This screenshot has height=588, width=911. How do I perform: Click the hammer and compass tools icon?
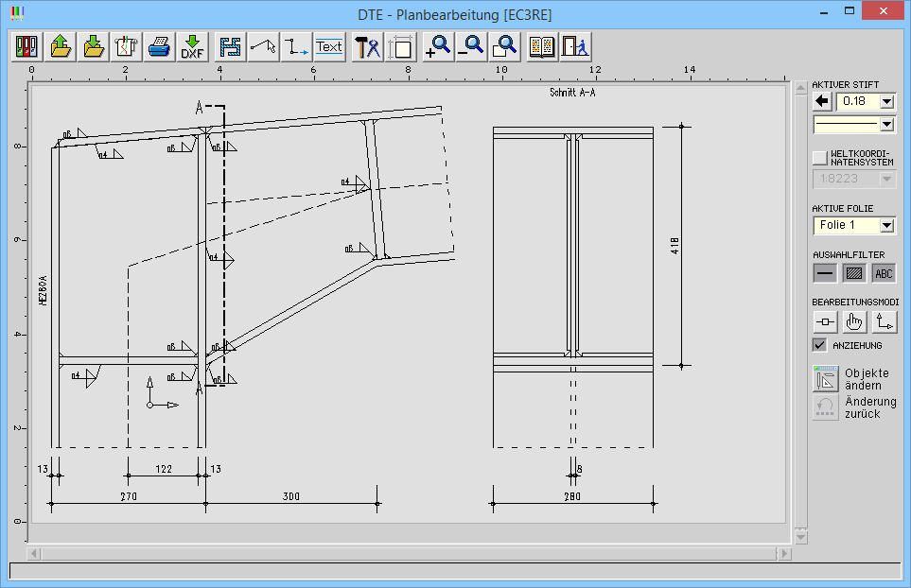click(x=367, y=47)
